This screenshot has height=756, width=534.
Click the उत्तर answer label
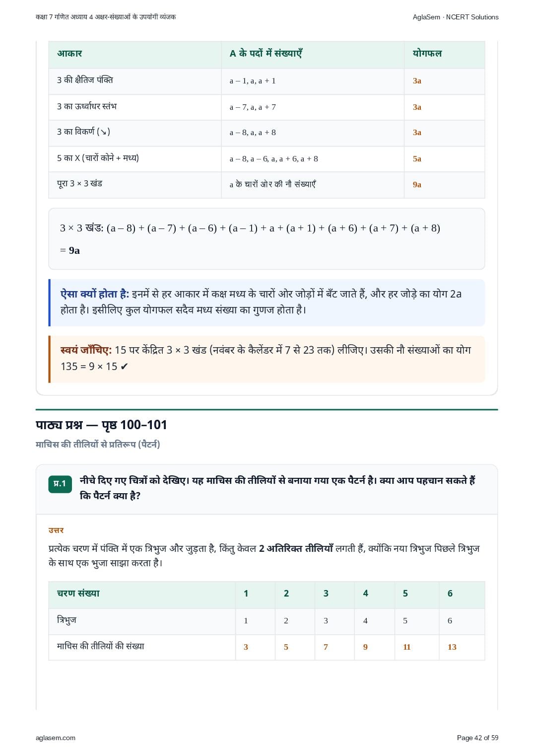56,530
